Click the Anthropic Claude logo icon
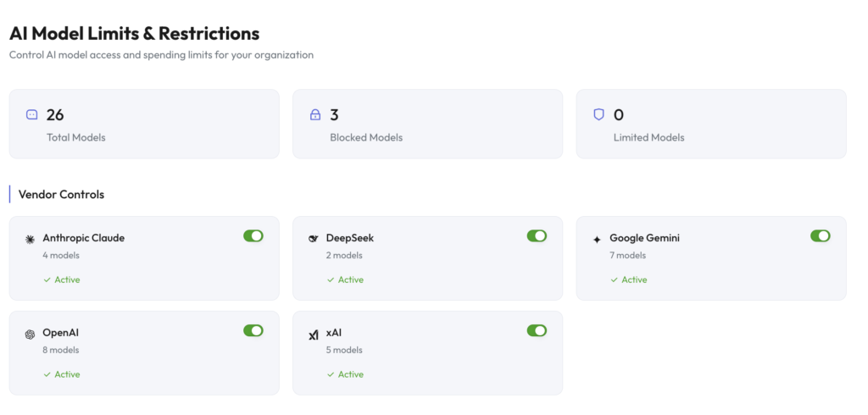The width and height of the screenshot is (868, 415). 30,239
